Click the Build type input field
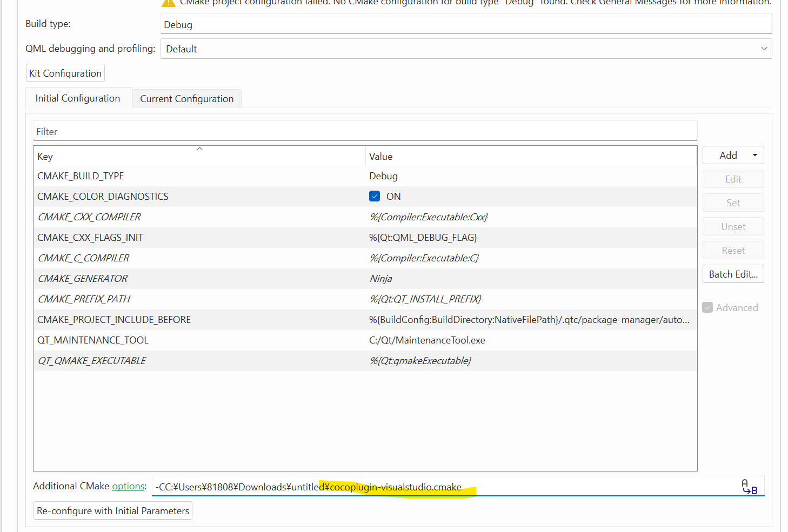This screenshot has height=532, width=788. (466, 25)
